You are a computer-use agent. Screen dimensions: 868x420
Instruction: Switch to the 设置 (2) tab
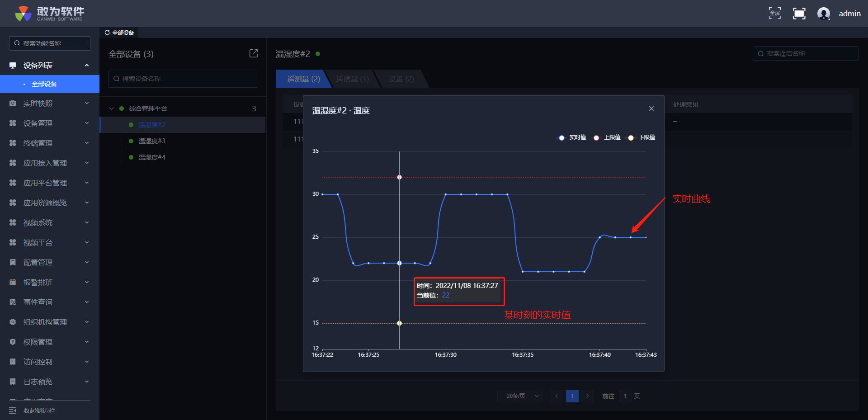click(401, 79)
